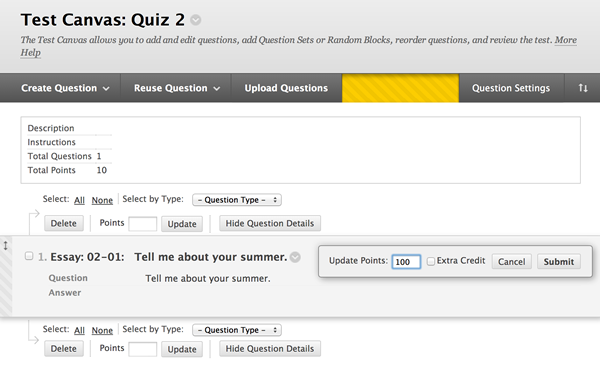Enable the Extra Credit checkbox
The width and height of the screenshot is (600, 366).
coord(431,261)
